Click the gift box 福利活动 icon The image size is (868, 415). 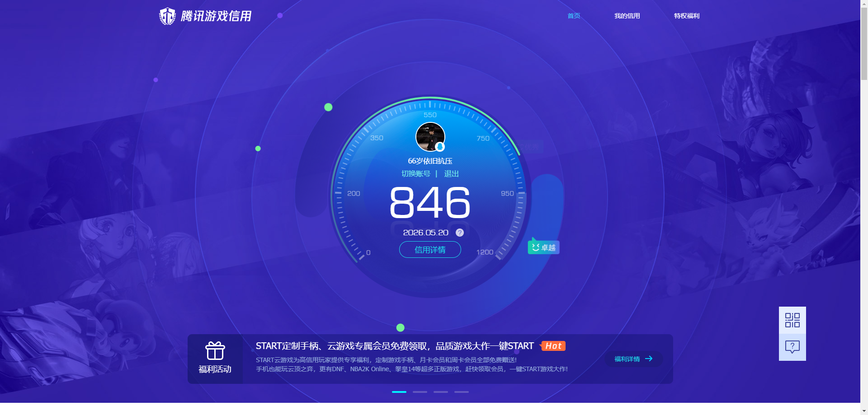[215, 351]
